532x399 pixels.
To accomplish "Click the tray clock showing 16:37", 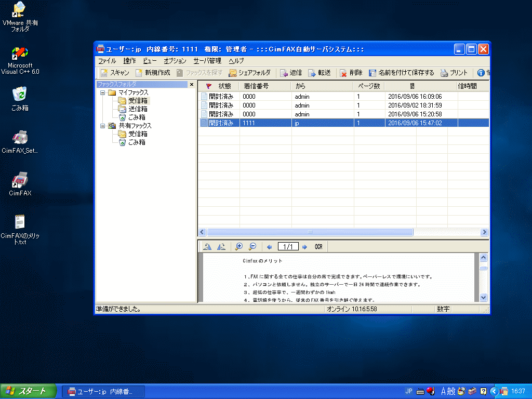I will tap(518, 391).
